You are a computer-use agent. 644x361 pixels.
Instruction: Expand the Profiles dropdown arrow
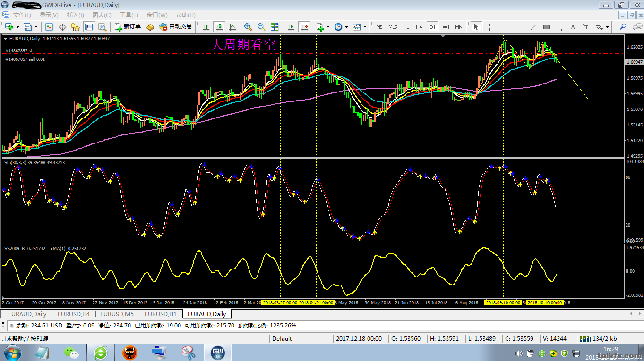pyautogui.click(x=36, y=27)
